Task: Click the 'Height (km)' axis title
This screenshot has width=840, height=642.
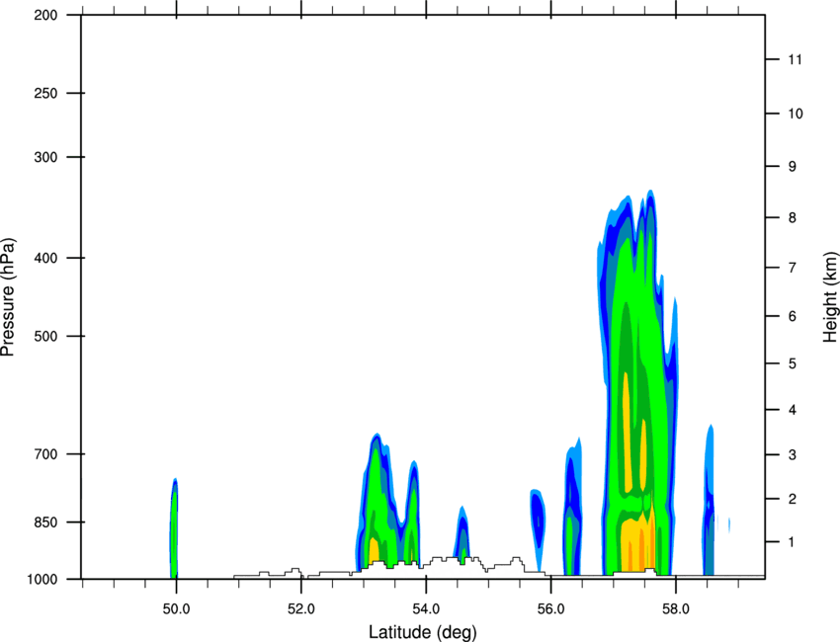Action: coord(830,296)
